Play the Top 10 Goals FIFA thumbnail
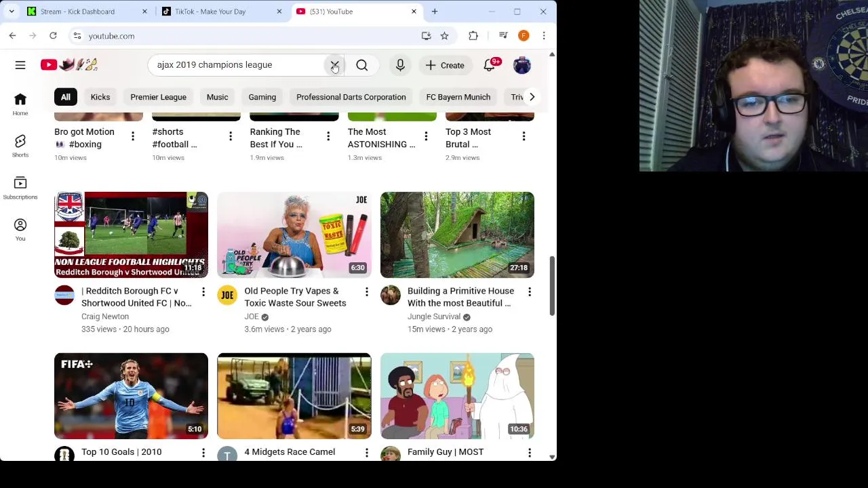Screen dimensions: 868x488 (131, 396)
